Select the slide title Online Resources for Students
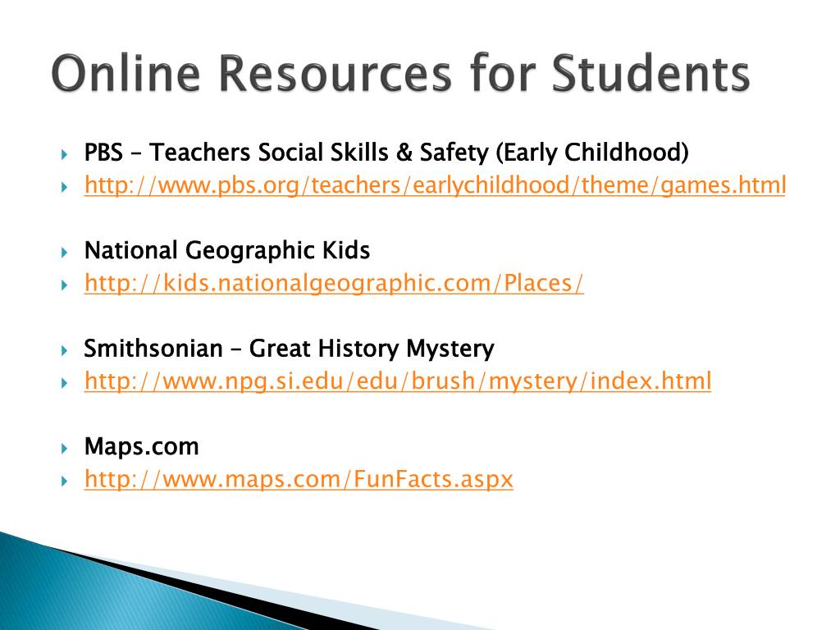 pyautogui.click(x=400, y=73)
